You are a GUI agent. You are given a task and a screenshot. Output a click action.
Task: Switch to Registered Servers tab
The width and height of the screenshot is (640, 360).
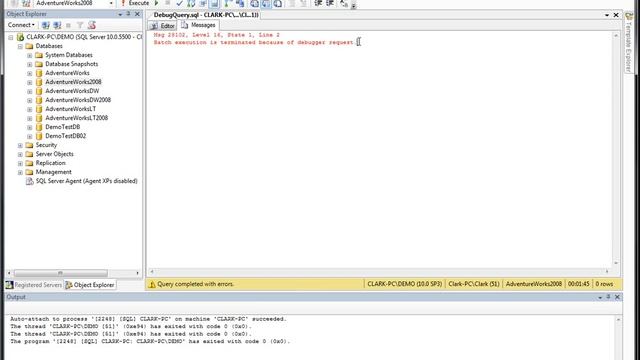pyautogui.click(x=34, y=285)
